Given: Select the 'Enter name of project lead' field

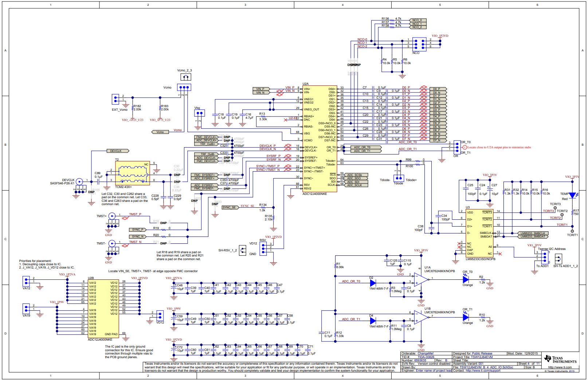Looking at the screenshot, I should click(x=434, y=371).
